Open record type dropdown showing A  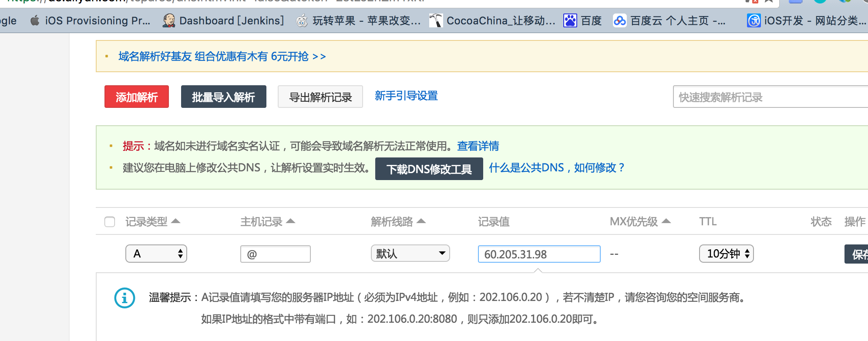[156, 254]
